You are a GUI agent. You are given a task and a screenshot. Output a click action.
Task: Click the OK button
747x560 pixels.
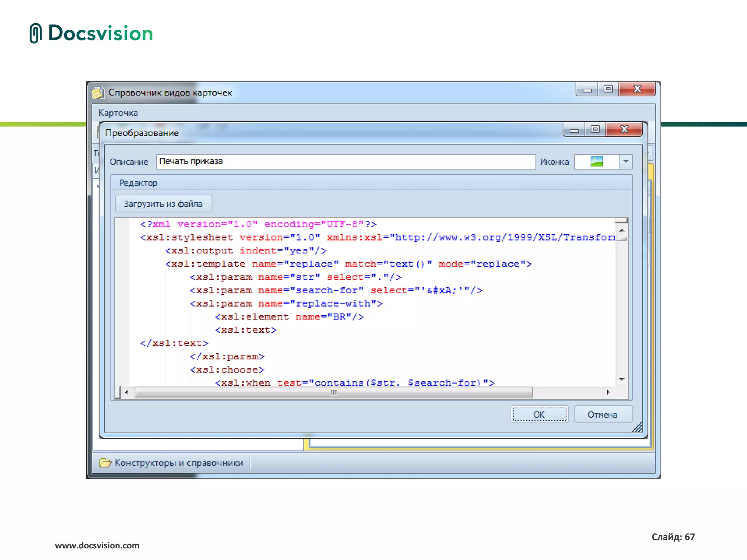pos(539,415)
